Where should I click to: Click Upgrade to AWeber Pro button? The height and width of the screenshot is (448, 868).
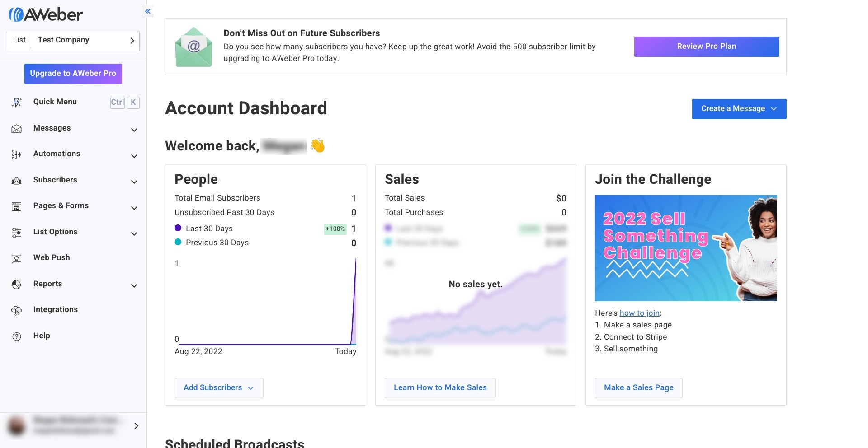pyautogui.click(x=73, y=74)
